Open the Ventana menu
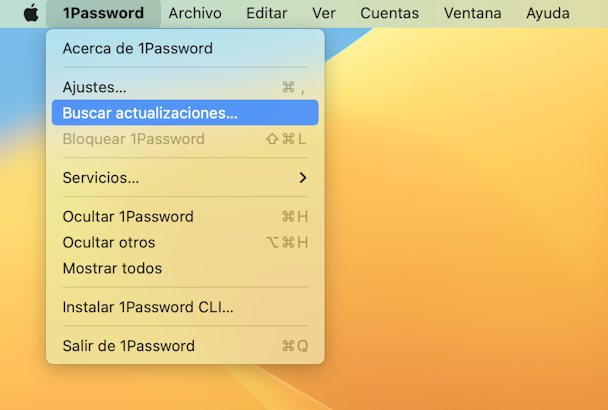Image resolution: width=608 pixels, height=410 pixels. pyautogui.click(x=472, y=13)
